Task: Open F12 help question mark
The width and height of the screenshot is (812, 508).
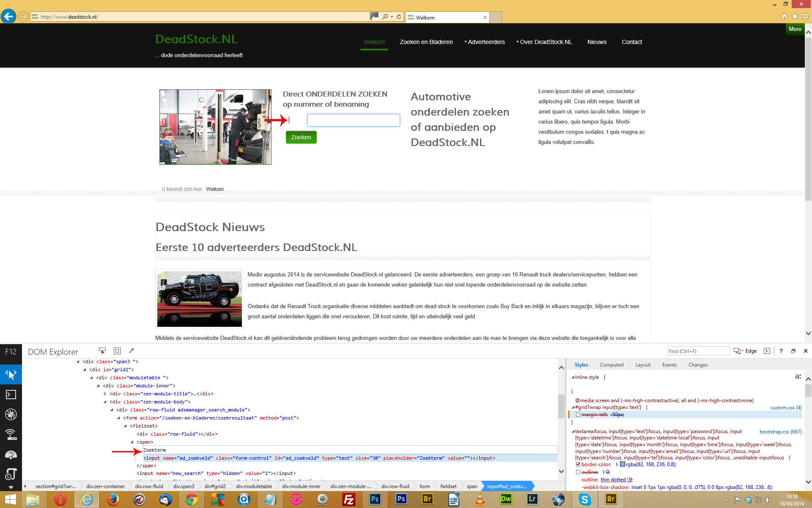Action: [x=781, y=351]
